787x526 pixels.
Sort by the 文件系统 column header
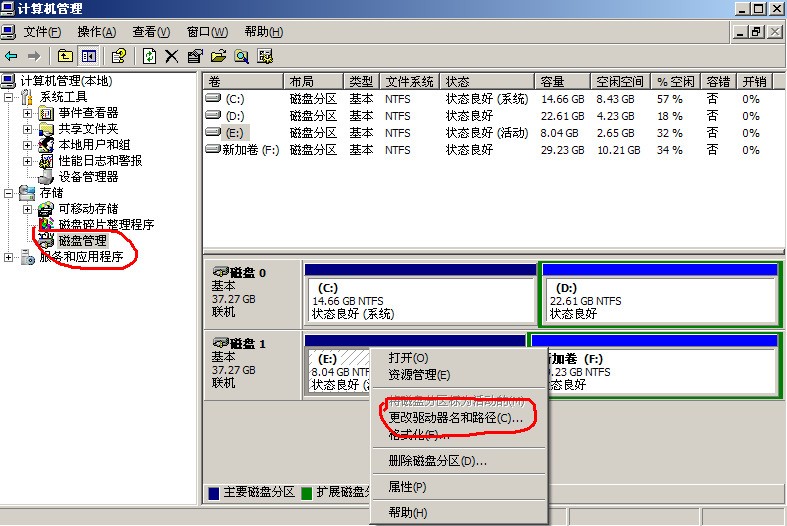pos(410,81)
